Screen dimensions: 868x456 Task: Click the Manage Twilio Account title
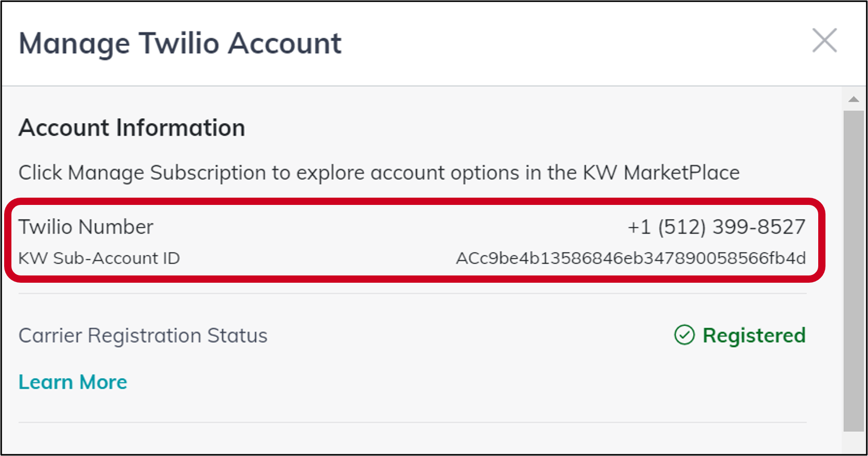click(x=180, y=43)
